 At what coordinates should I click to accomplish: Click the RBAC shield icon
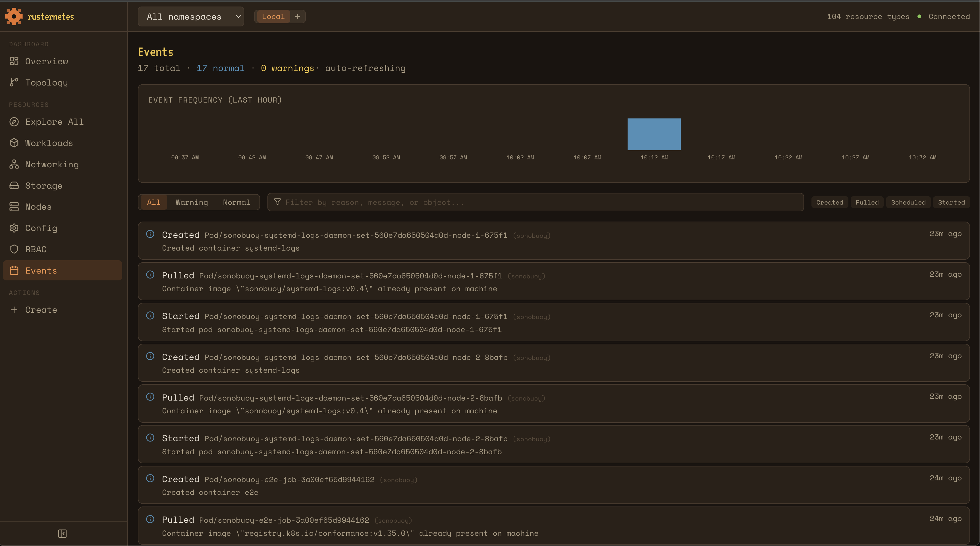pyautogui.click(x=14, y=249)
